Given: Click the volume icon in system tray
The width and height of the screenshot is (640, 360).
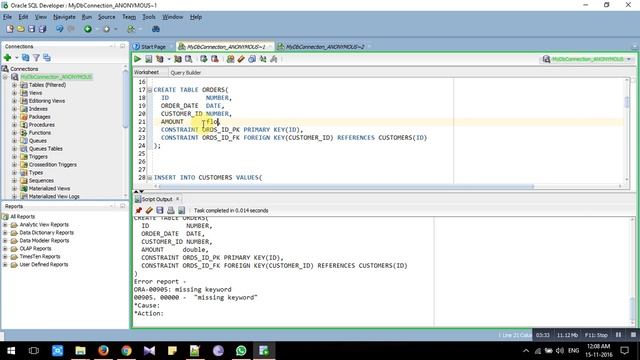Looking at the screenshot, I should coord(560,351).
